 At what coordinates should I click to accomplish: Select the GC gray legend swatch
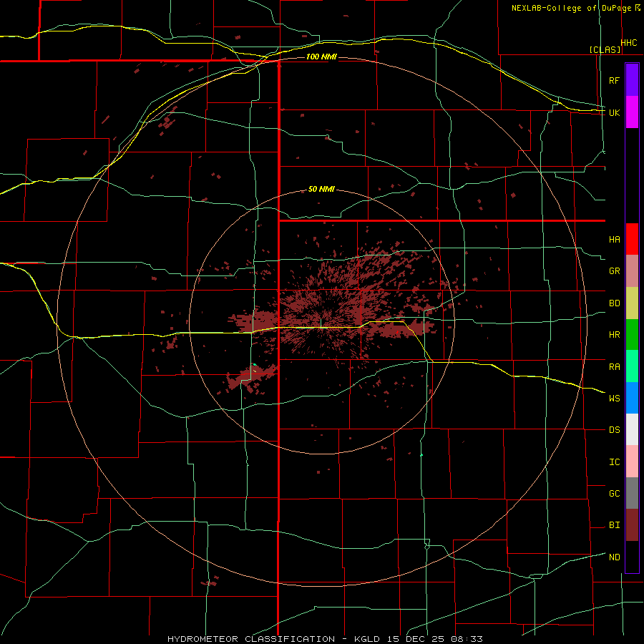tap(632, 493)
